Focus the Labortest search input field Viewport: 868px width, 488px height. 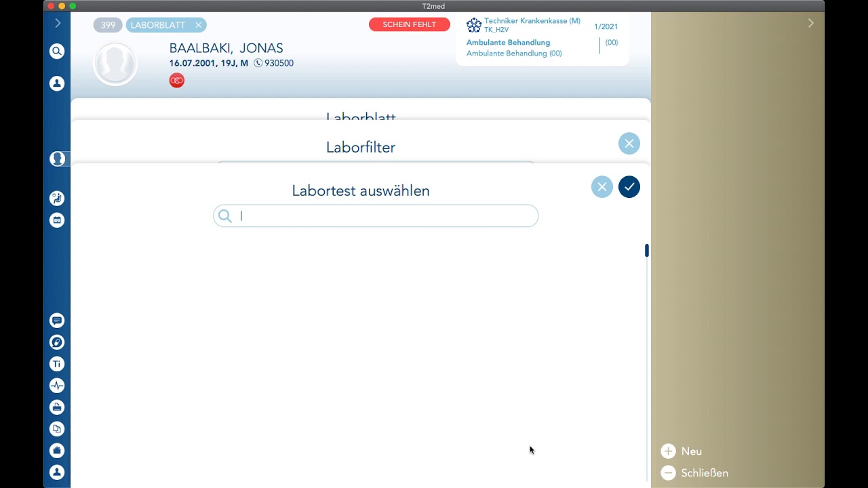376,216
